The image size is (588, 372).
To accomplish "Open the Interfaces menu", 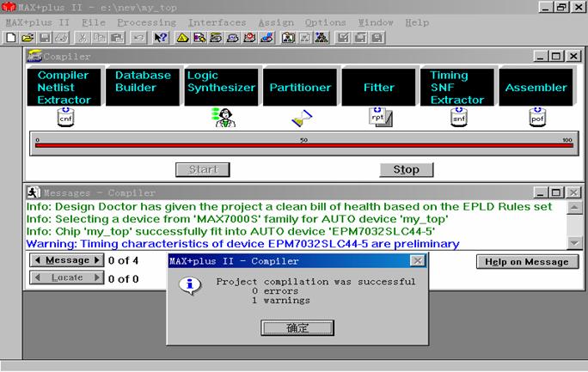I will (x=217, y=22).
